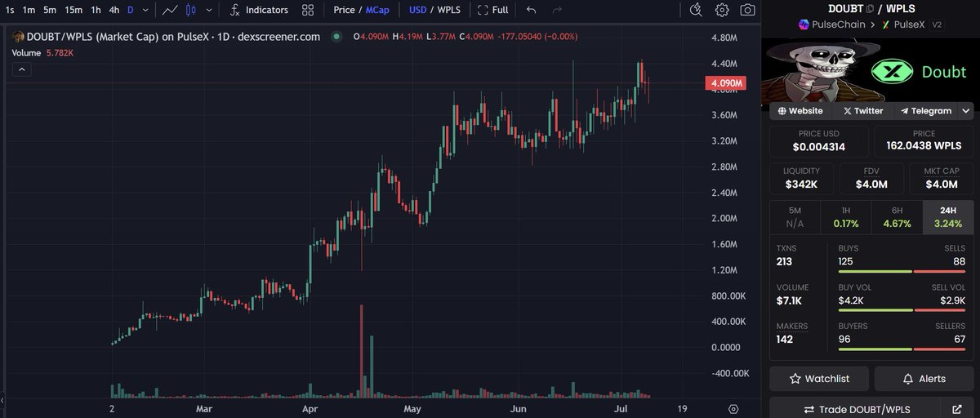Click the Trade DOUBT/WPLS button
This screenshot has height=418, width=980.
(x=857, y=408)
